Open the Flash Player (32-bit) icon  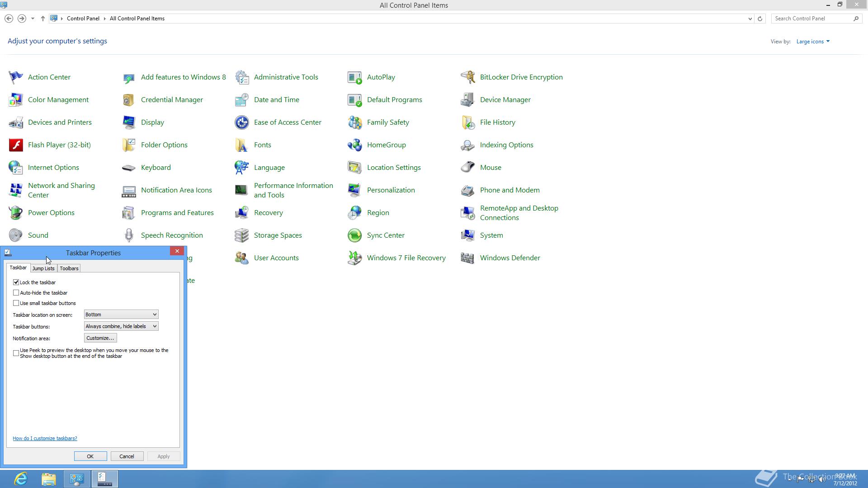click(x=16, y=145)
